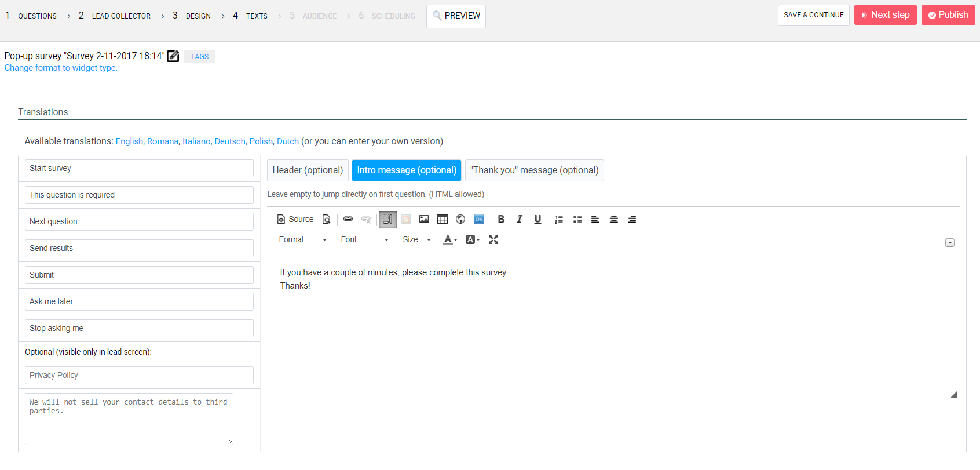Maximize the editor with the fullscreen icon
The width and height of the screenshot is (980, 470).
493,239
